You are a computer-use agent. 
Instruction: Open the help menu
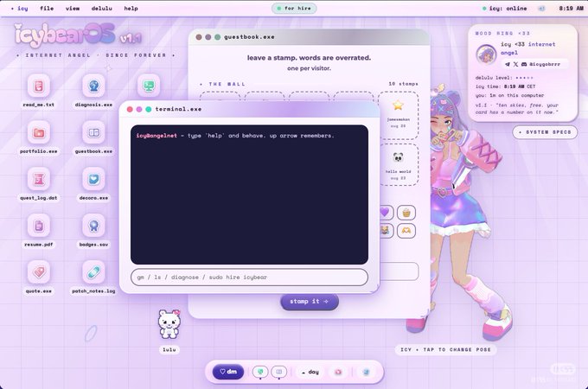[131, 9]
